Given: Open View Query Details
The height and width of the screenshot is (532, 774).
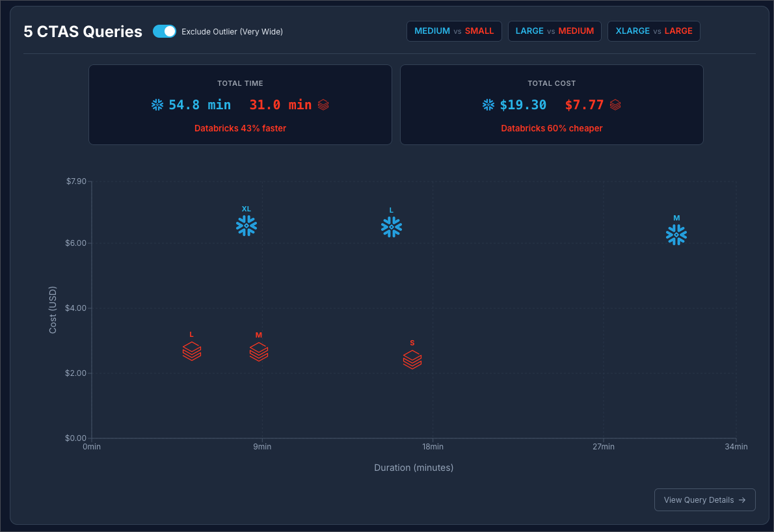Looking at the screenshot, I should pos(705,500).
